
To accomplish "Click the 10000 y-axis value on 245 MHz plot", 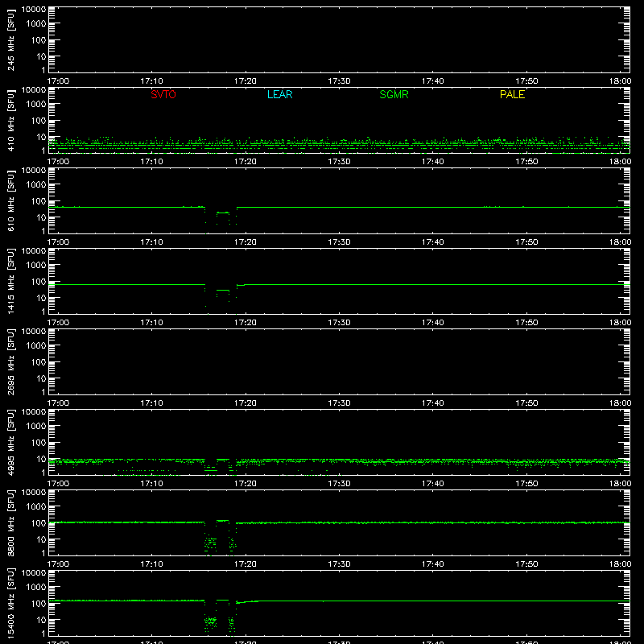I will [x=34, y=10].
